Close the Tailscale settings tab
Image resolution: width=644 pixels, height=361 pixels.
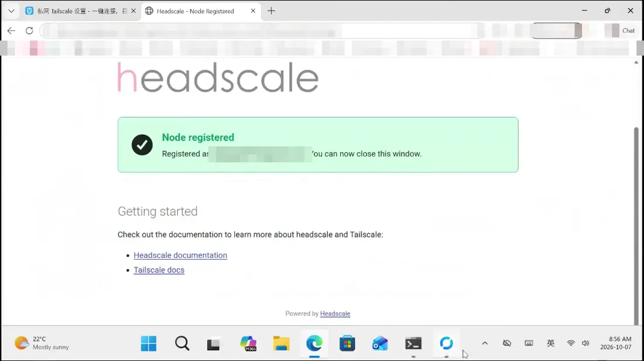[x=133, y=11]
